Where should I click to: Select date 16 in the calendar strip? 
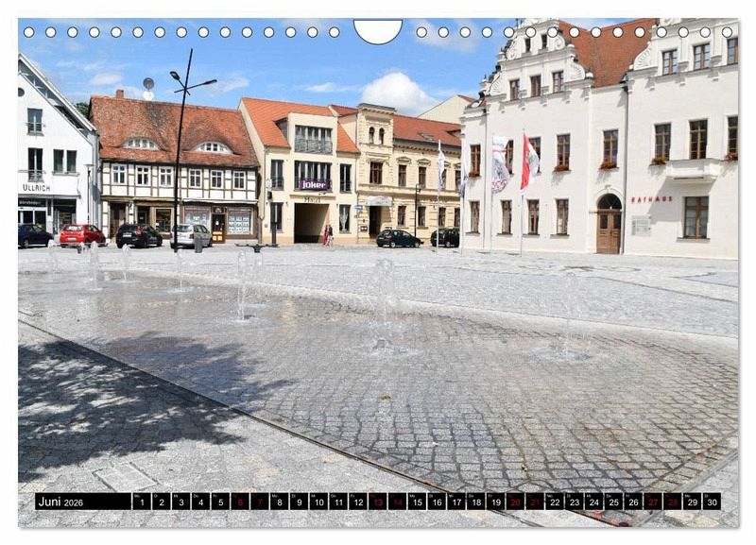click(x=437, y=502)
